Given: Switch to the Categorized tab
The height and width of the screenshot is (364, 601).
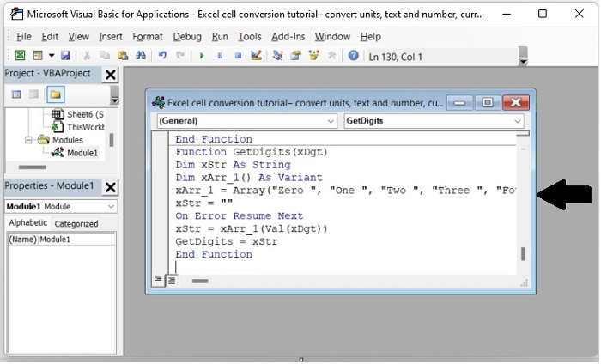Looking at the screenshot, I should pyautogui.click(x=76, y=224).
